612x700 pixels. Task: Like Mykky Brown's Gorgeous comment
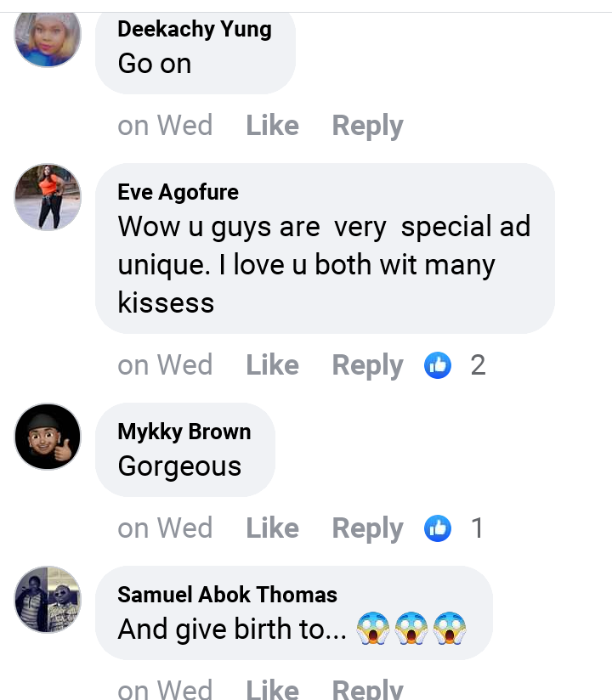pyautogui.click(x=272, y=528)
